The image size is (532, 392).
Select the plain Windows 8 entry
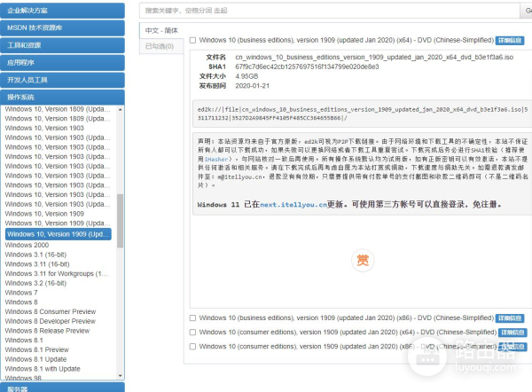pos(21,302)
